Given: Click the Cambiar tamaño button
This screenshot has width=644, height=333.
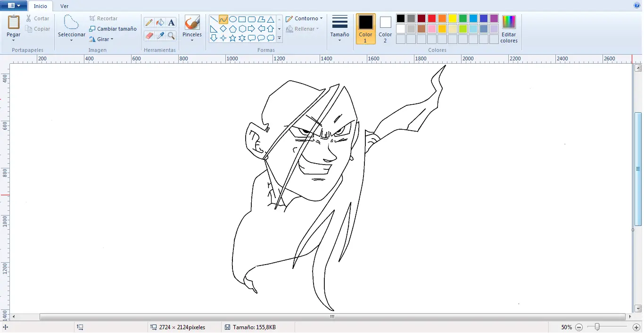Looking at the screenshot, I should [x=113, y=29].
